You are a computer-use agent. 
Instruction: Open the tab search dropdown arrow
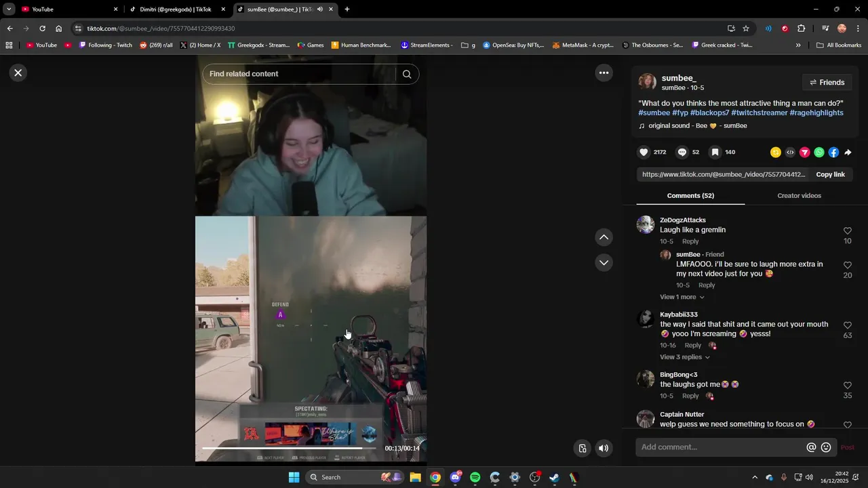pos(9,9)
